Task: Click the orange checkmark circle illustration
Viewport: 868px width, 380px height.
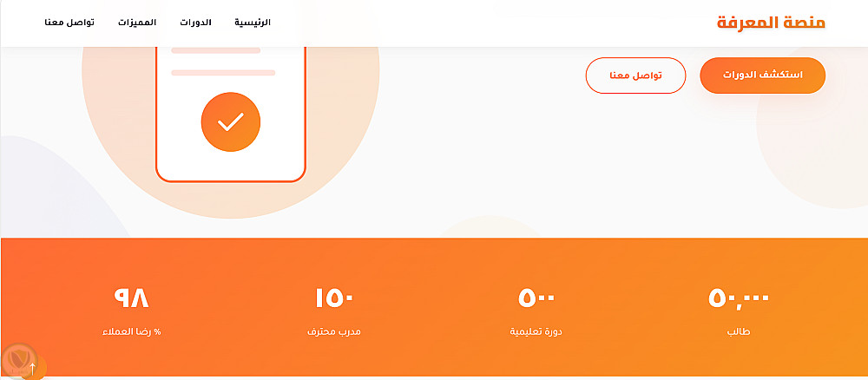Action: tap(230, 122)
